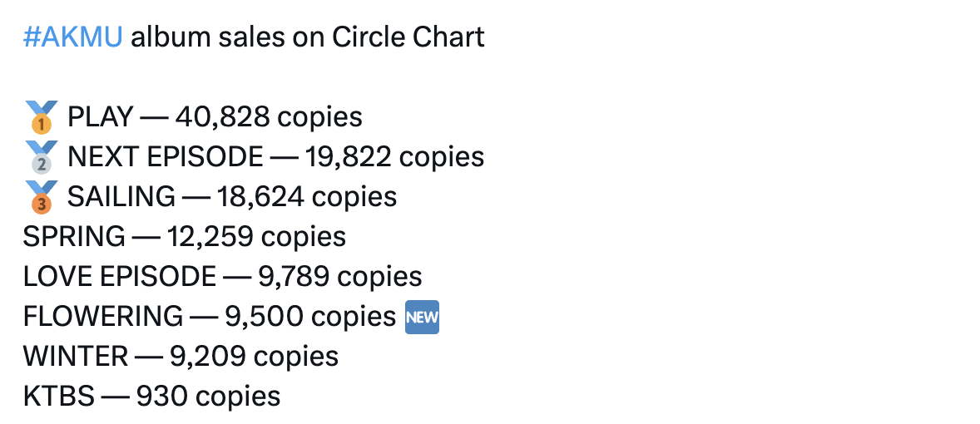Click the bronze third-place medal emoji
Viewport: 980px width, 424px height.
click(41, 197)
